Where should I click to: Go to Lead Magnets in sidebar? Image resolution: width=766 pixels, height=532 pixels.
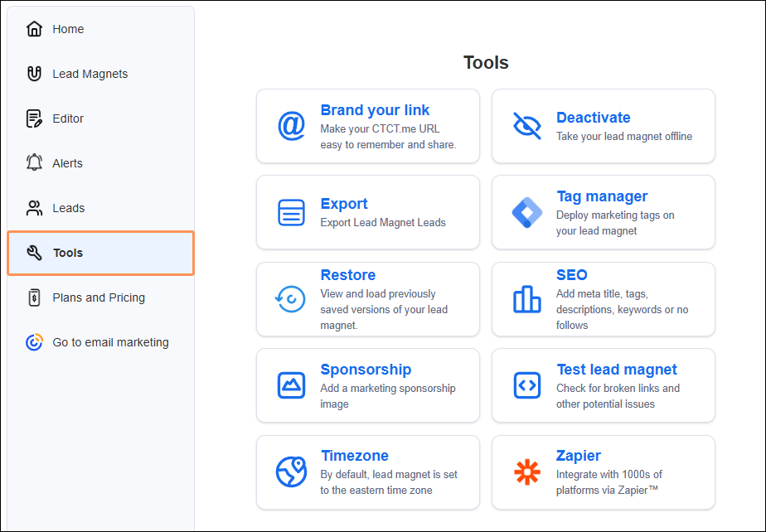(90, 74)
